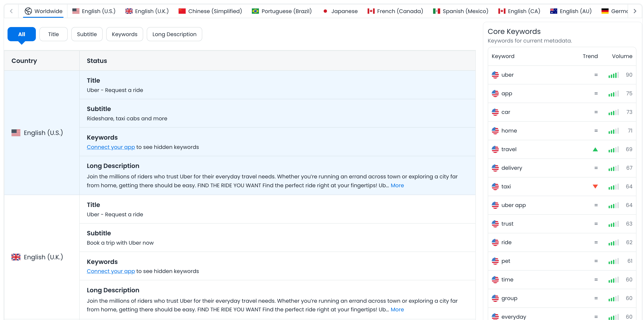644x320 pixels.
Task: Click the red down trend arrow for taxi
Action: pyautogui.click(x=595, y=187)
